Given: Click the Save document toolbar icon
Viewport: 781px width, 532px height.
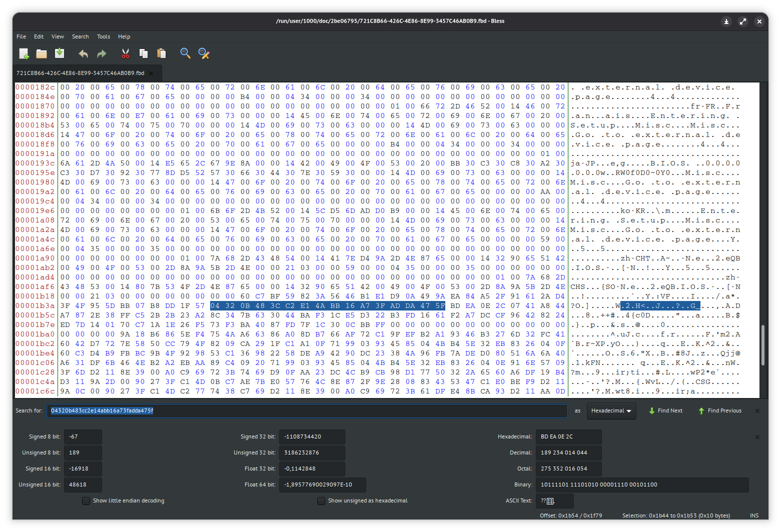Looking at the screenshot, I should tap(60, 53).
